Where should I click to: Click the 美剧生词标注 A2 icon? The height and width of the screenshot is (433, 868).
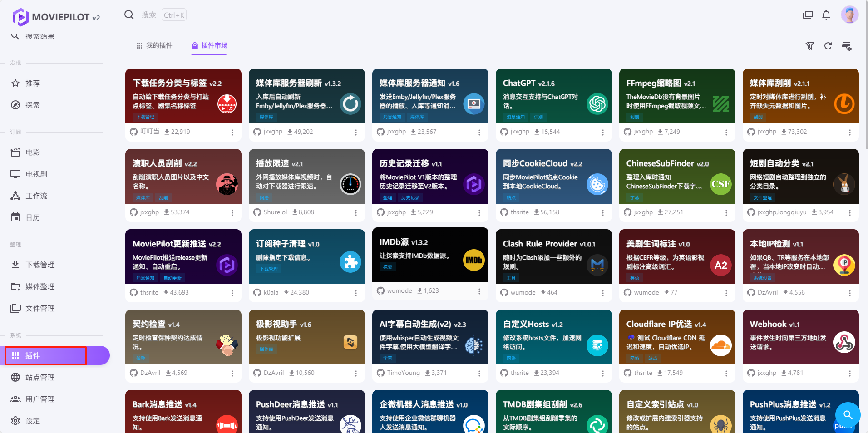coord(721,265)
